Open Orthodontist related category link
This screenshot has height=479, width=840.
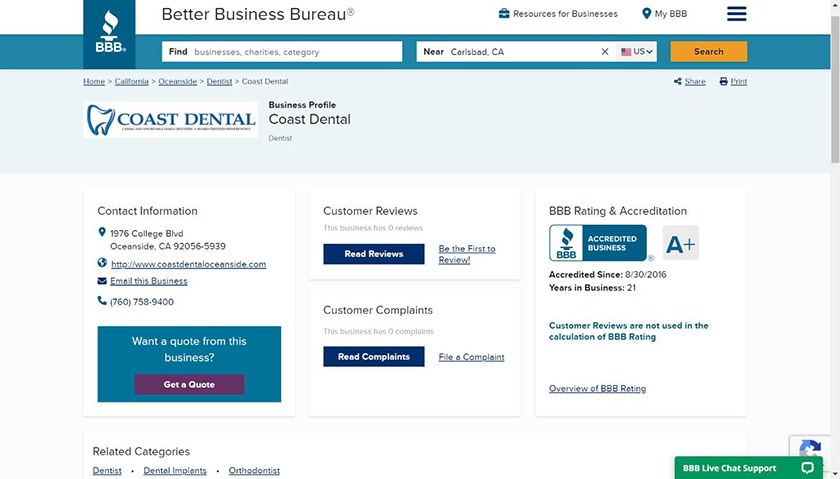(x=254, y=470)
